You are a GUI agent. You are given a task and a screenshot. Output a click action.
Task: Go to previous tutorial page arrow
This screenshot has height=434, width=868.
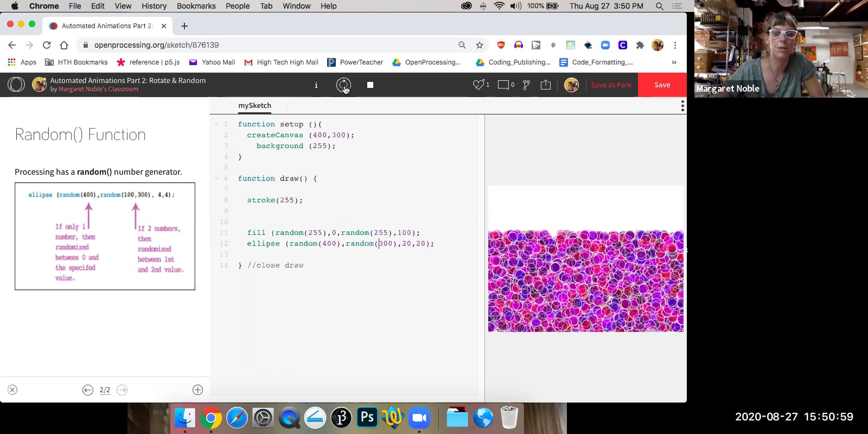(88, 390)
